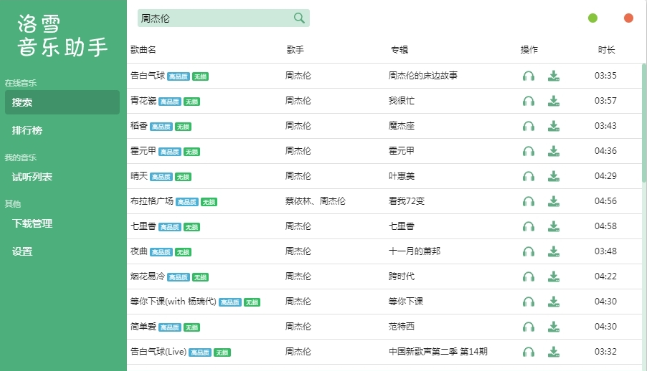This screenshot has height=371, width=647.
Task: Click the song title 等你下课(with 杨瑞代)
Action: pyautogui.click(x=173, y=301)
